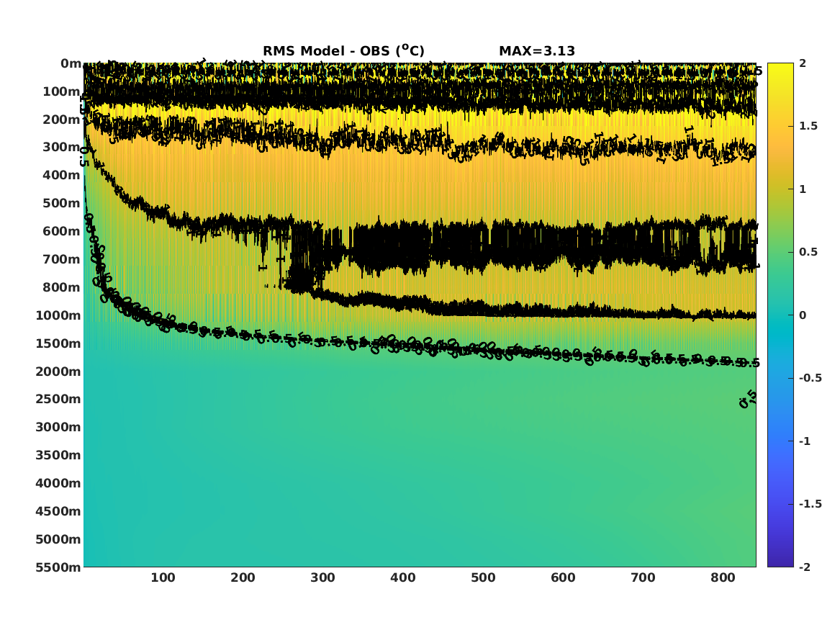The height and width of the screenshot is (630, 840).
Task: Click the '5500m' depth axis label
Action: (x=58, y=567)
